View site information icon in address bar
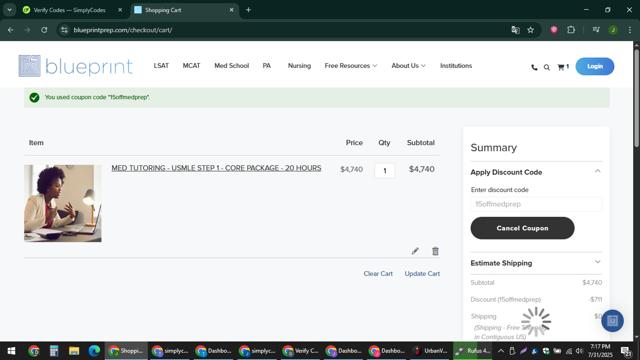 pos(64,30)
